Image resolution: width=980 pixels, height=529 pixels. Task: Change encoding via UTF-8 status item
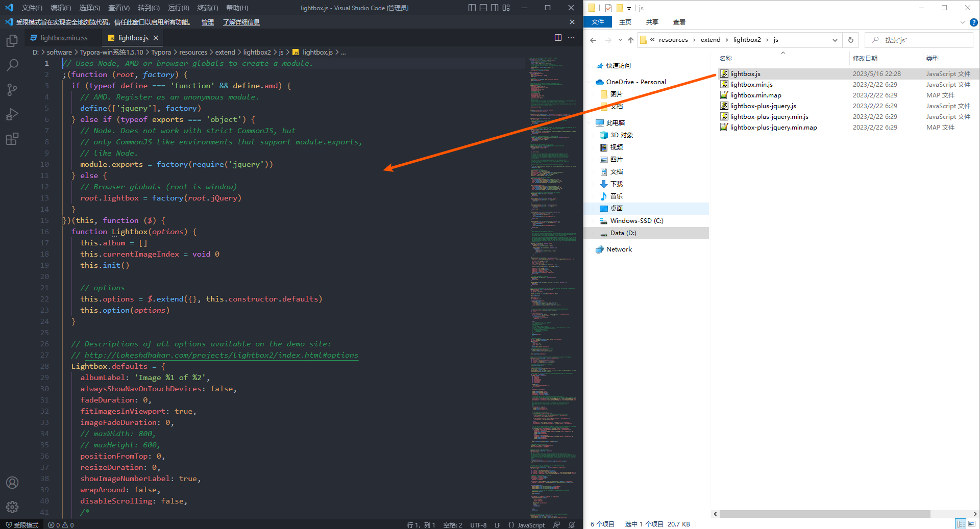click(478, 525)
